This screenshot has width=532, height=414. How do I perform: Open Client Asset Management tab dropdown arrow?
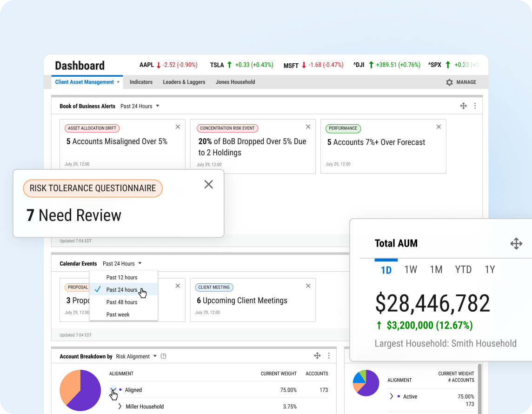(x=119, y=82)
